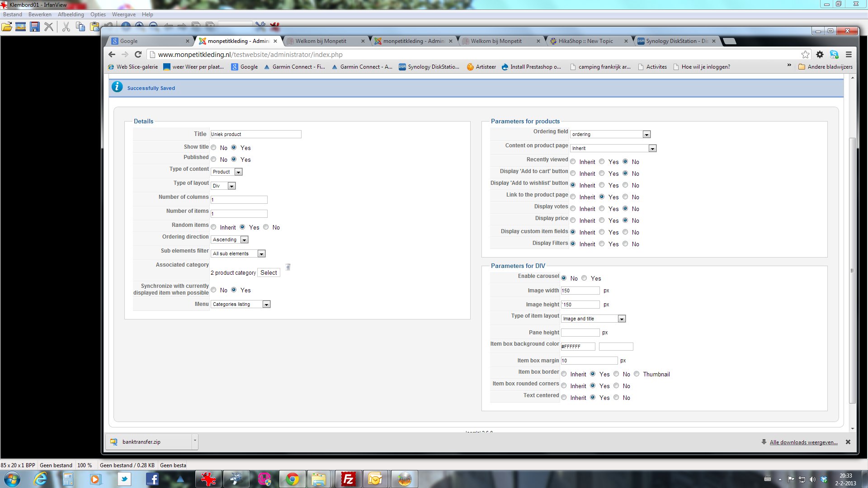Choose Thumbnail for Item box border
The height and width of the screenshot is (488, 868).
click(x=637, y=374)
